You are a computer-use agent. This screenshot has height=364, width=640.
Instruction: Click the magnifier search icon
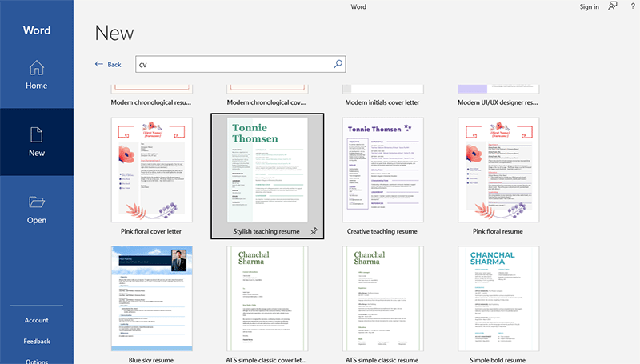click(338, 64)
